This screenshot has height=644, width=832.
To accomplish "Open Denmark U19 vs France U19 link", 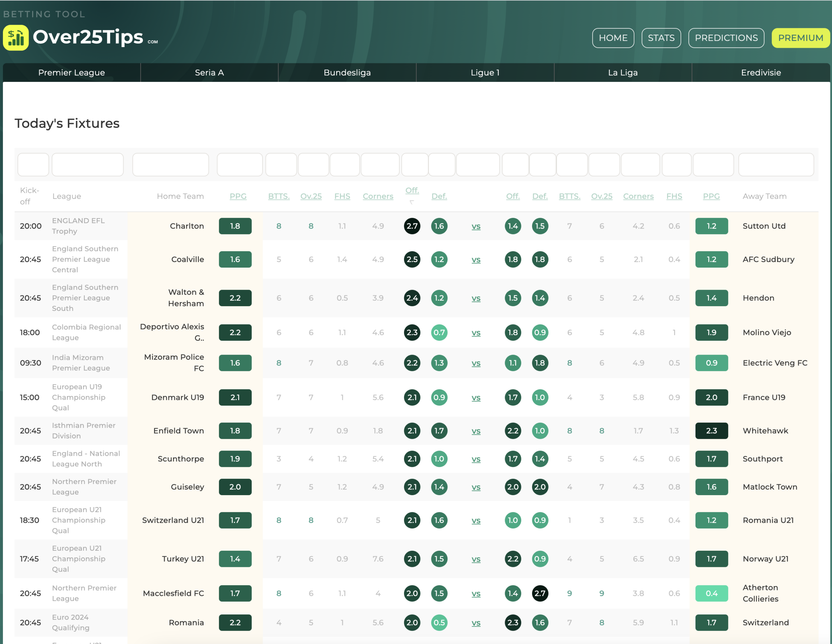I will pyautogui.click(x=476, y=398).
